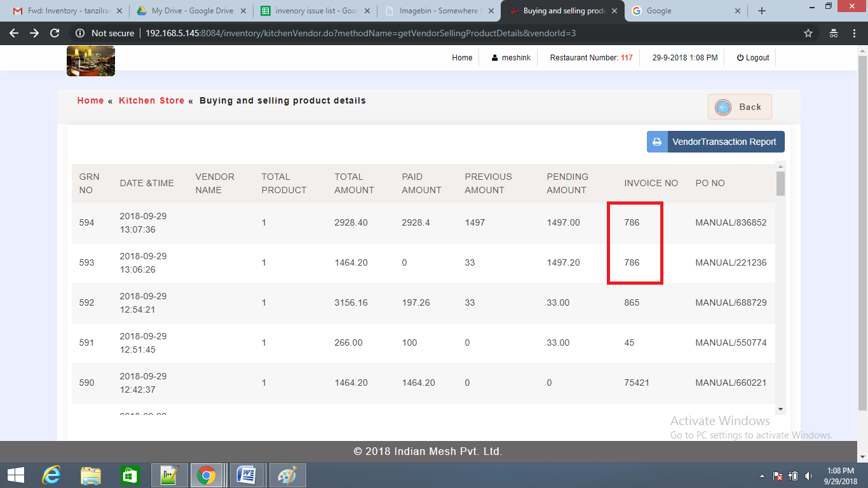Click the clock in the system tray
This screenshot has width=868, height=488.
[840, 475]
